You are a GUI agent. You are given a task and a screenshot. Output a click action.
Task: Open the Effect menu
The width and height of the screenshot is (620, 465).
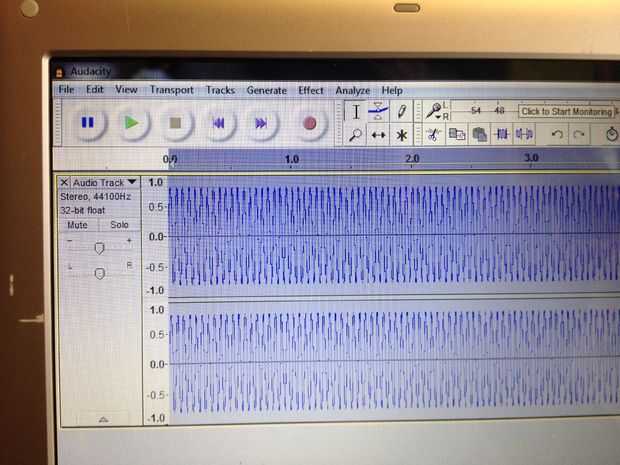click(311, 91)
